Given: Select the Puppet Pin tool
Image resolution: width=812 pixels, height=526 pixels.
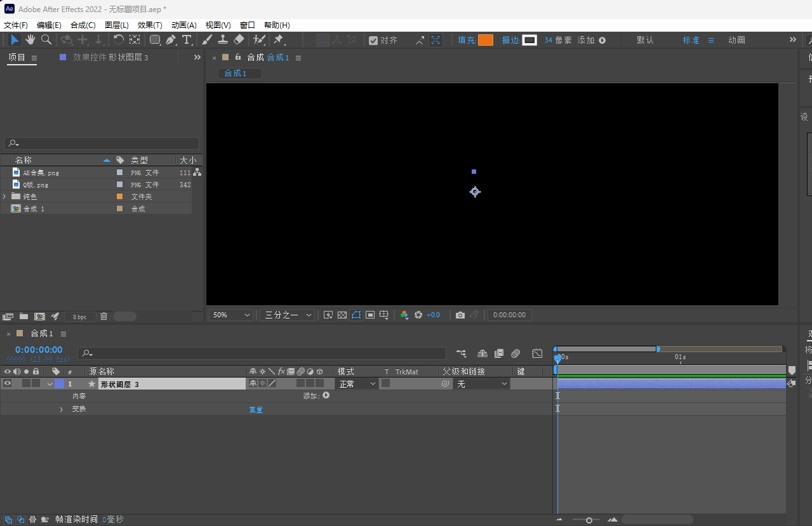Looking at the screenshot, I should tap(279, 40).
